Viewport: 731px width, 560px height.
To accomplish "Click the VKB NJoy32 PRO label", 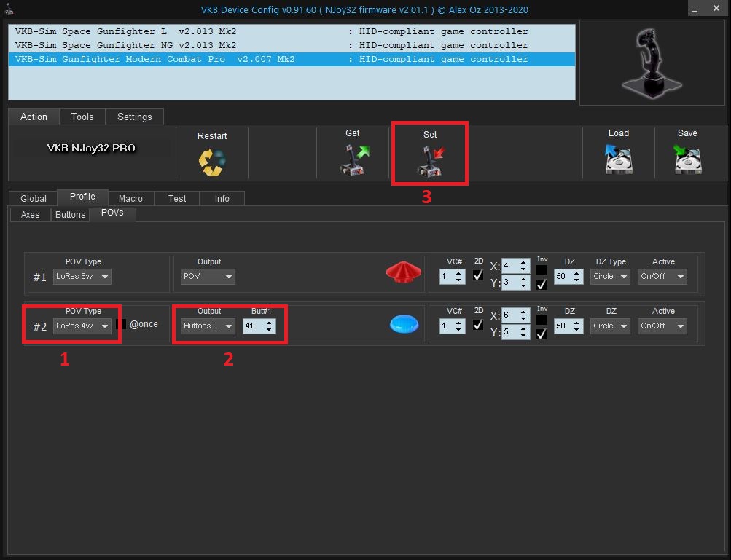I will click(x=91, y=148).
